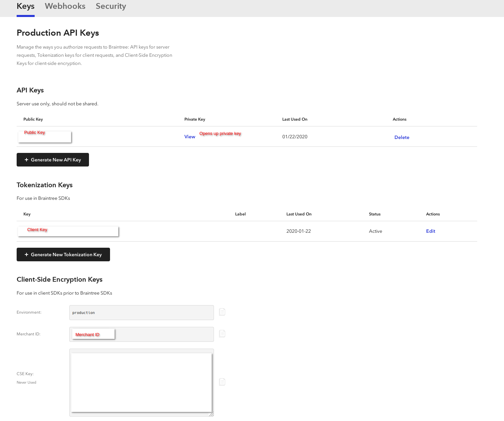The image size is (504, 421).
Task: View the private API key
Action: pos(190,137)
